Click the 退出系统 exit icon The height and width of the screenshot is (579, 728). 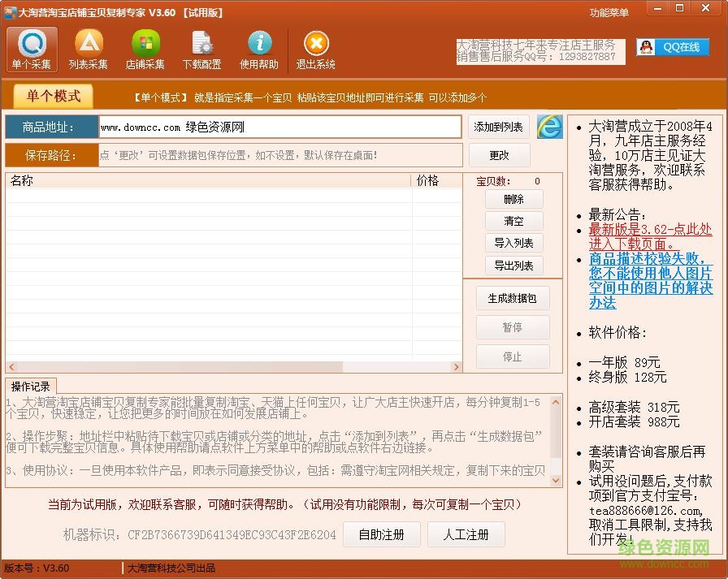tap(315, 49)
